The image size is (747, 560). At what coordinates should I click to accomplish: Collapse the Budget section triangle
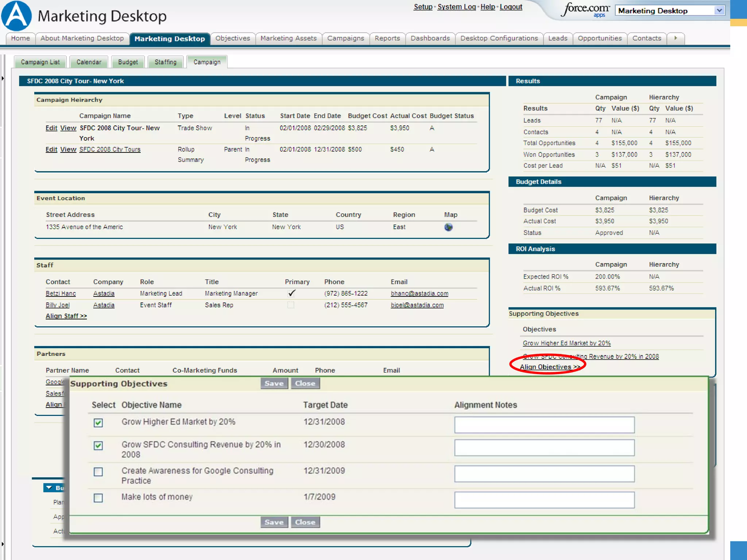[x=49, y=488]
